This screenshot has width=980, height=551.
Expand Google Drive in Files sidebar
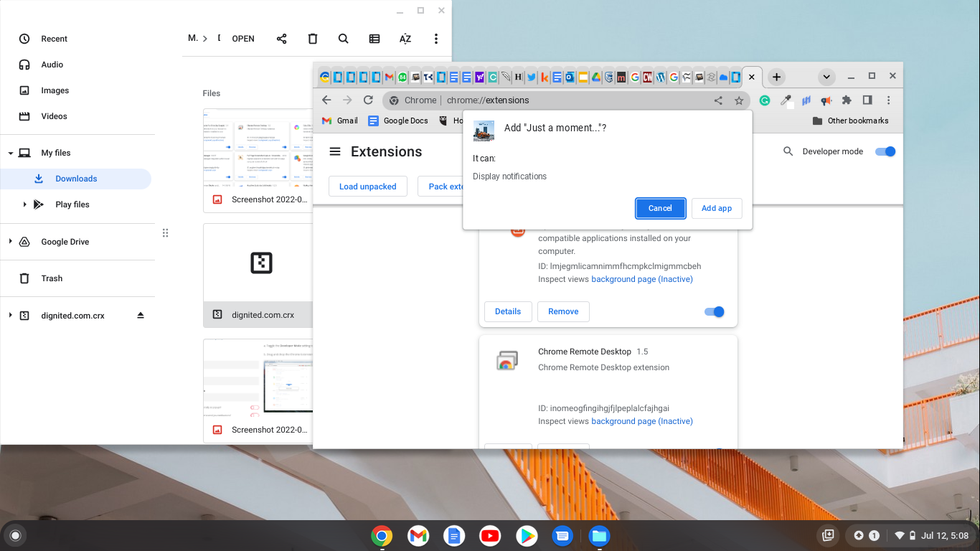[11, 242]
